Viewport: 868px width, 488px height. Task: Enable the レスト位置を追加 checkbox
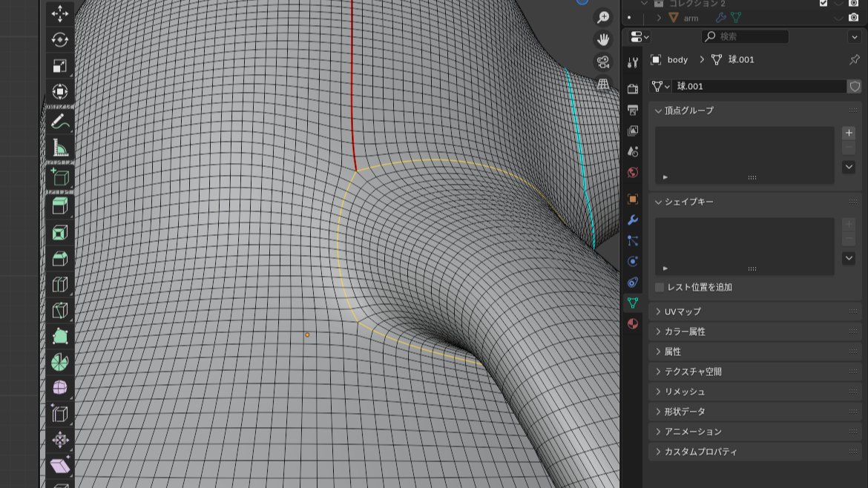pos(660,287)
